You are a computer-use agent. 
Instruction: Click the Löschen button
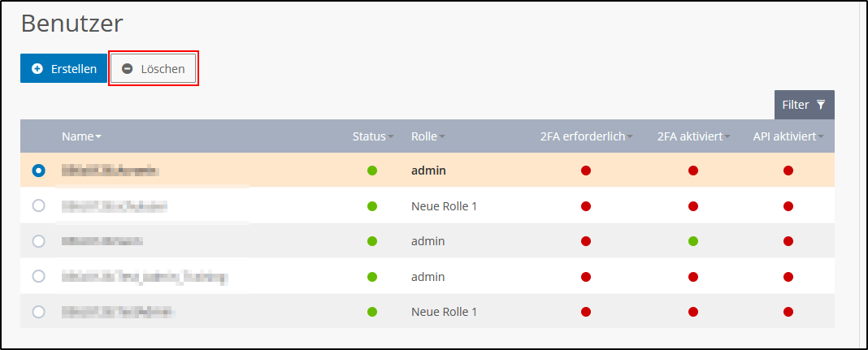[154, 69]
